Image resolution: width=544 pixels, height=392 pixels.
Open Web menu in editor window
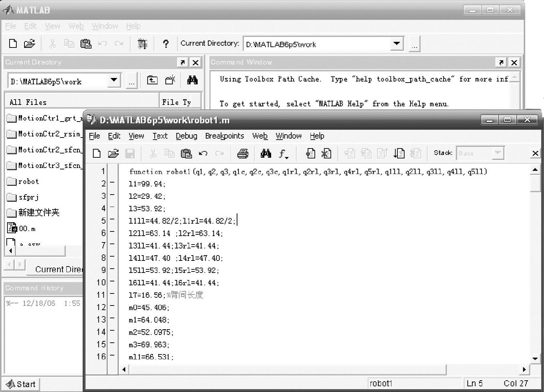tap(260, 136)
